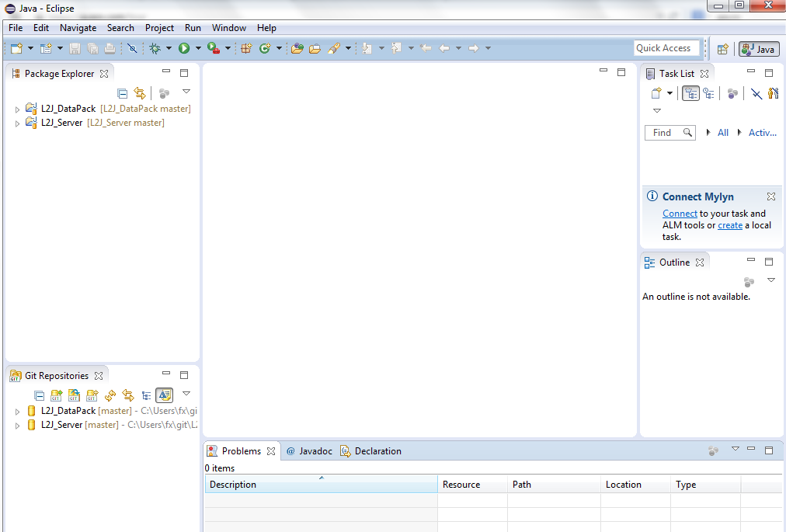Click the Connect link in Mylyn notice
This screenshot has height=532, width=786.
tap(680, 214)
